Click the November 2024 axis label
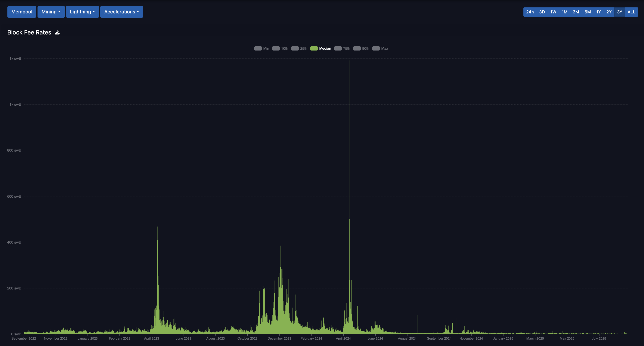Screen dimensions: 644x346 tap(471, 339)
